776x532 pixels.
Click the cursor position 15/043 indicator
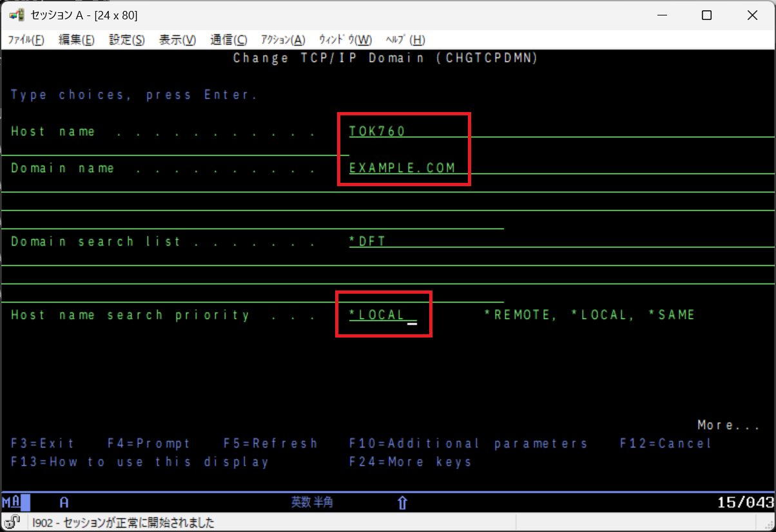(x=745, y=502)
